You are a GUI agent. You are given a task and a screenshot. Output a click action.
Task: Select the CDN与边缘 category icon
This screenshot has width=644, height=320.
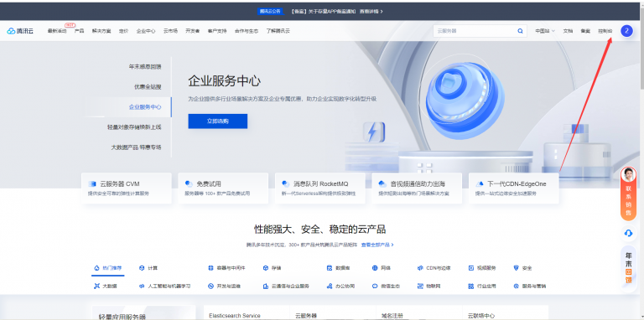[x=420, y=268]
